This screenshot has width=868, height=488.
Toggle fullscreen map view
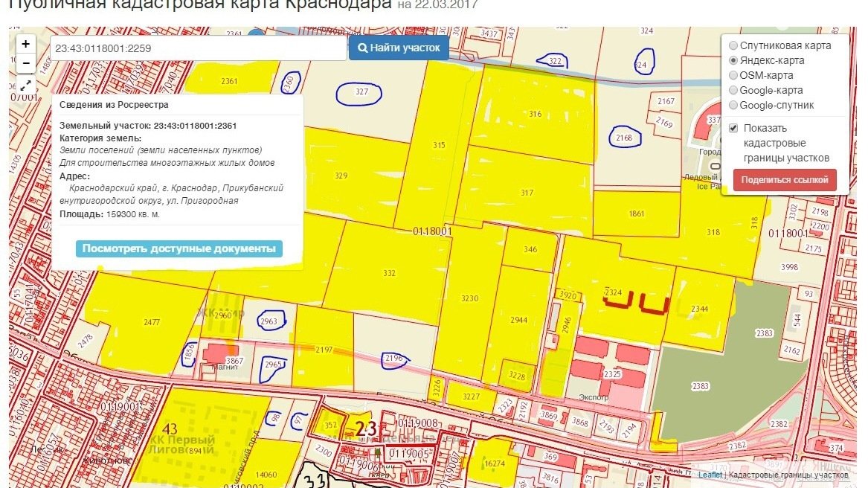coord(25,86)
